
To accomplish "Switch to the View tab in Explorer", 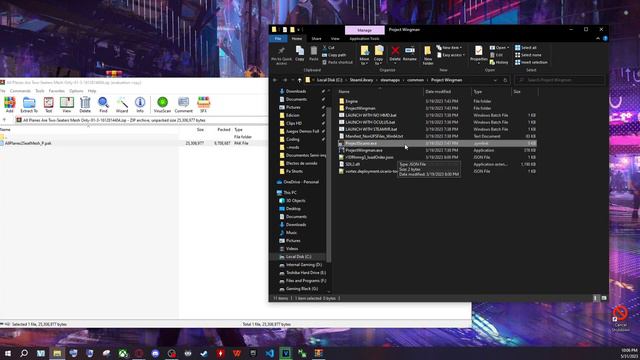I will tap(335, 38).
